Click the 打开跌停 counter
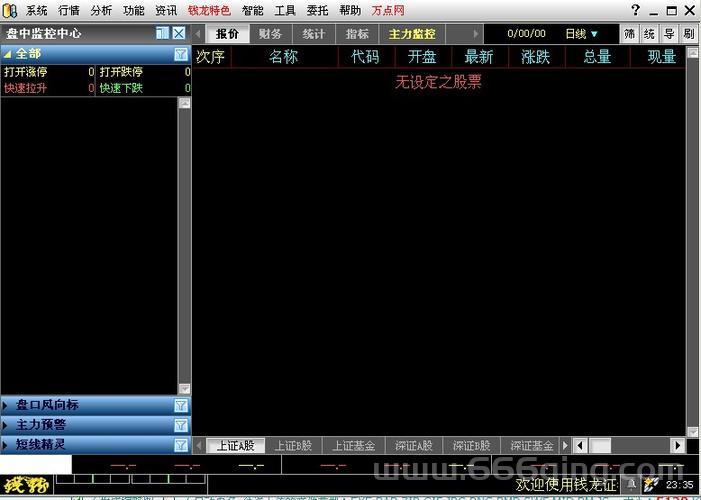701x500 pixels. (x=144, y=72)
